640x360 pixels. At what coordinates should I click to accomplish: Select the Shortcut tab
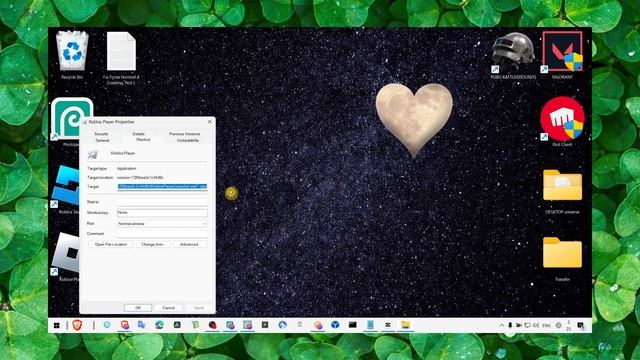[143, 140]
